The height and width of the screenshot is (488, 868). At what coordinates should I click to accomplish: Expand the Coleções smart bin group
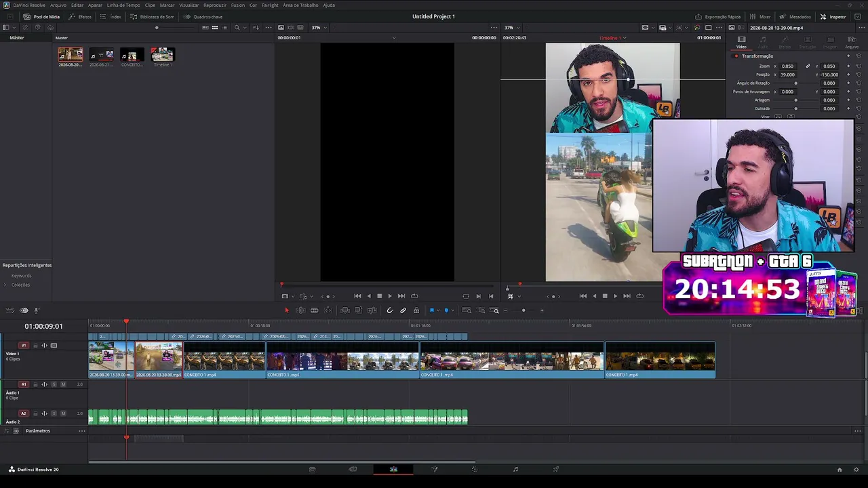click(5, 285)
